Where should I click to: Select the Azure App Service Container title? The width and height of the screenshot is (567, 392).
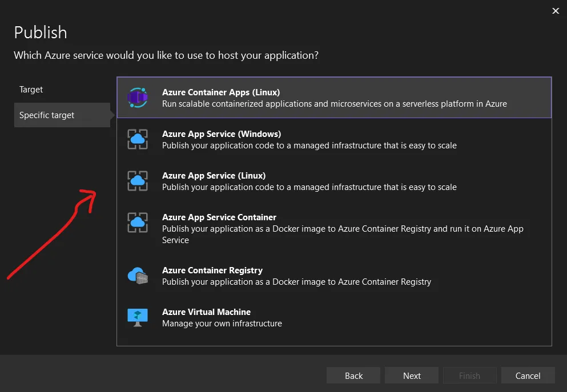point(219,217)
